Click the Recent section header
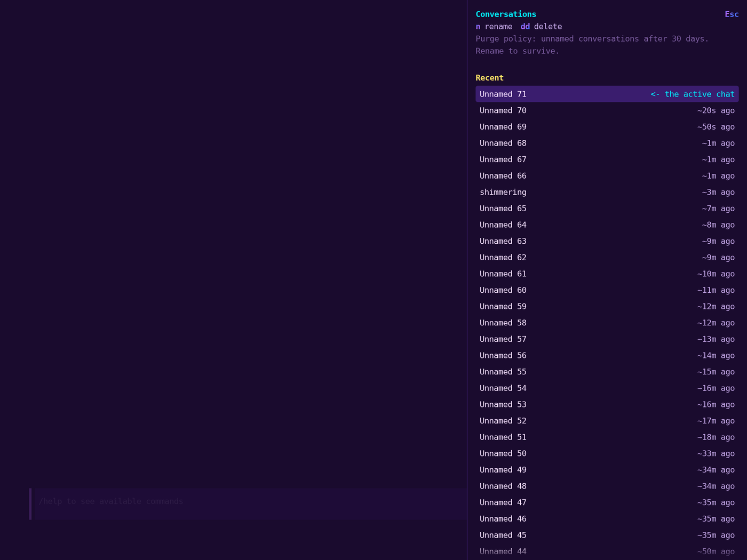747x560 pixels. click(489, 78)
